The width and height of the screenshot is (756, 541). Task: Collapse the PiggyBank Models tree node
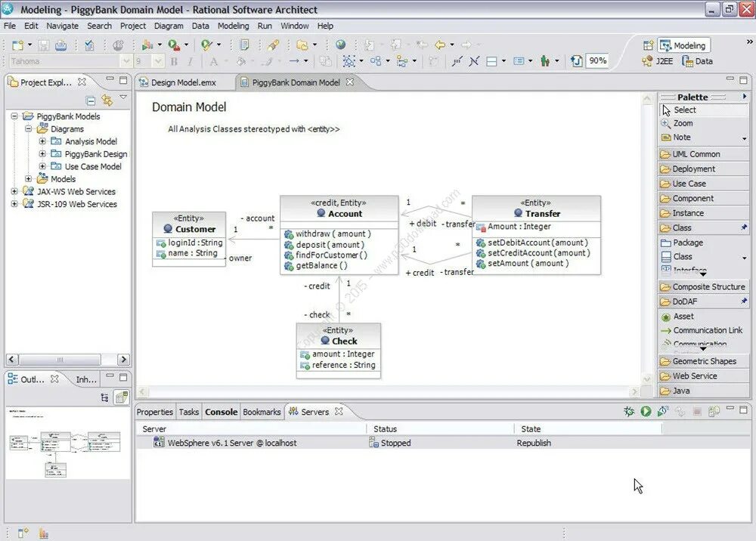(14, 116)
